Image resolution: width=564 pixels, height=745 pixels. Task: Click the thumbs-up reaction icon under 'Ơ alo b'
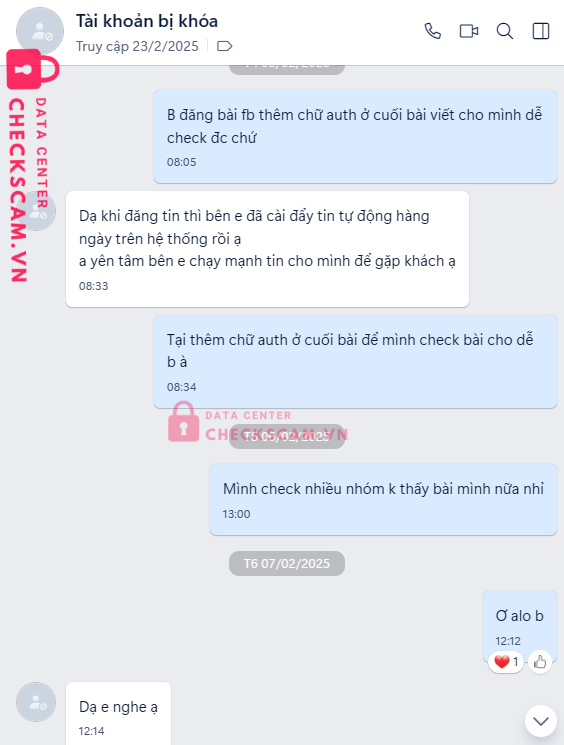[x=540, y=662]
